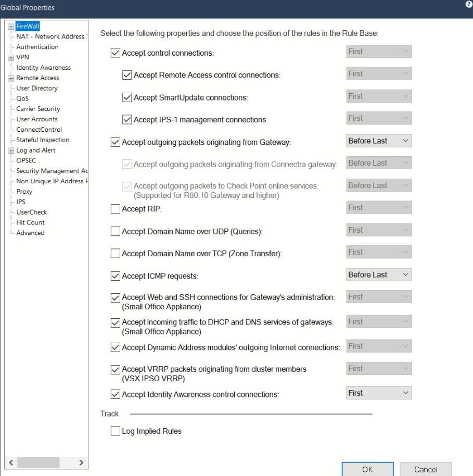Click the Cancel button
Screen dimensions: 473x476
426,469
